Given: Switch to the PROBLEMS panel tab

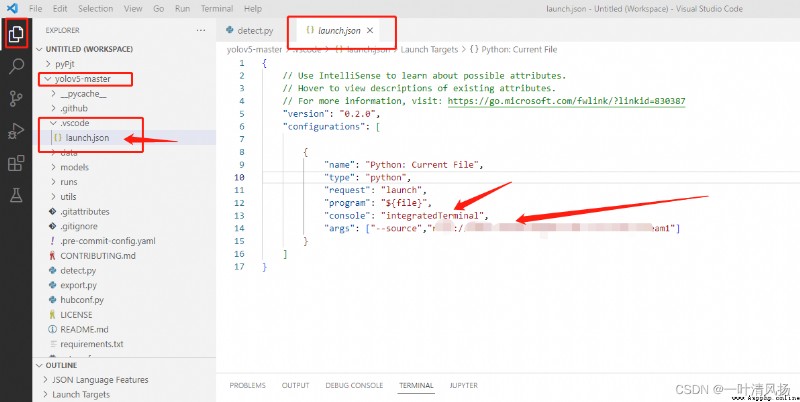Looking at the screenshot, I should 247,386.
